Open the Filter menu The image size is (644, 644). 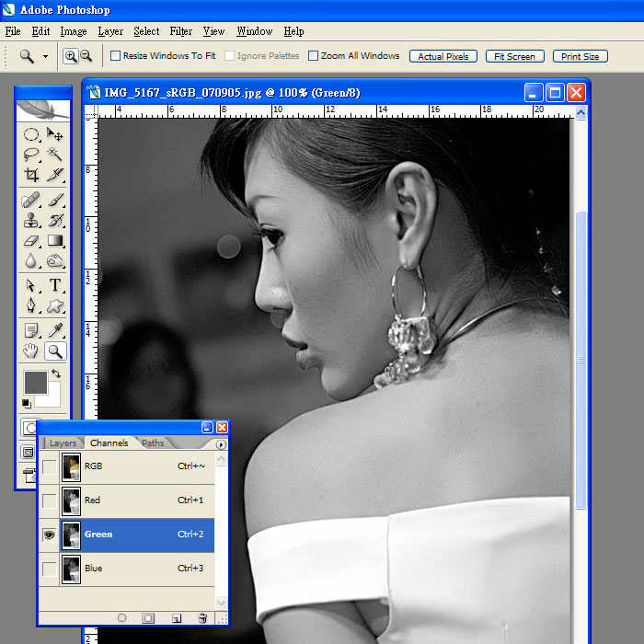click(x=181, y=31)
